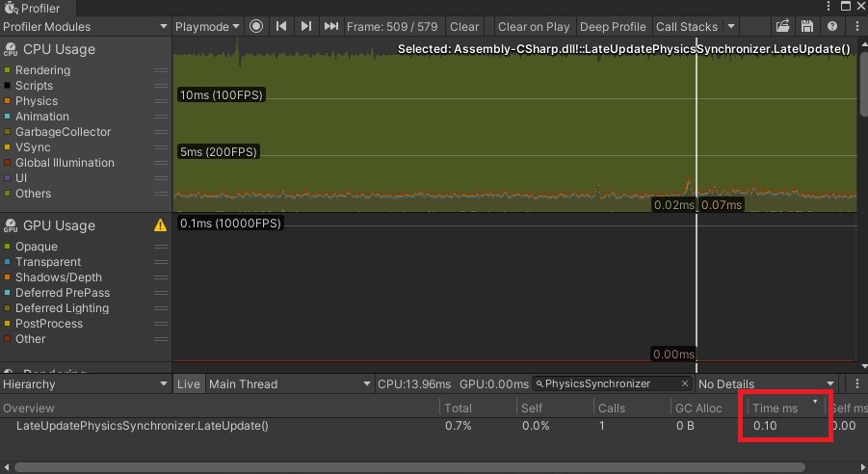Click the frame counter 509 / 579
This screenshot has width=868, height=474.
tap(392, 26)
